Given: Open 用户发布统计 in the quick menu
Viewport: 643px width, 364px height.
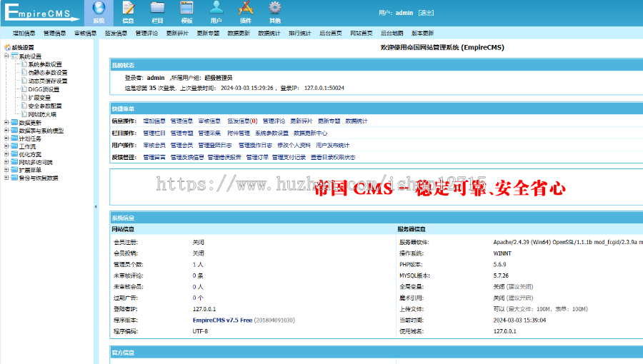Looking at the screenshot, I should click(x=332, y=145).
